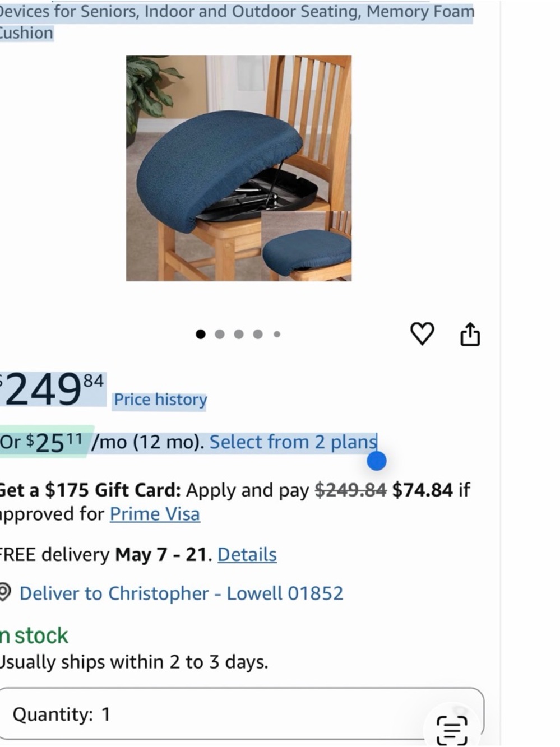The height and width of the screenshot is (747, 560).
Task: Tap the text scan icon
Action: tap(452, 730)
